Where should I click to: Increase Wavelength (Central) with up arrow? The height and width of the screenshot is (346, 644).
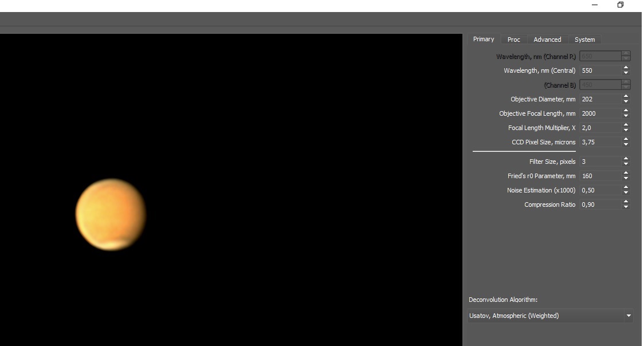(626, 68)
